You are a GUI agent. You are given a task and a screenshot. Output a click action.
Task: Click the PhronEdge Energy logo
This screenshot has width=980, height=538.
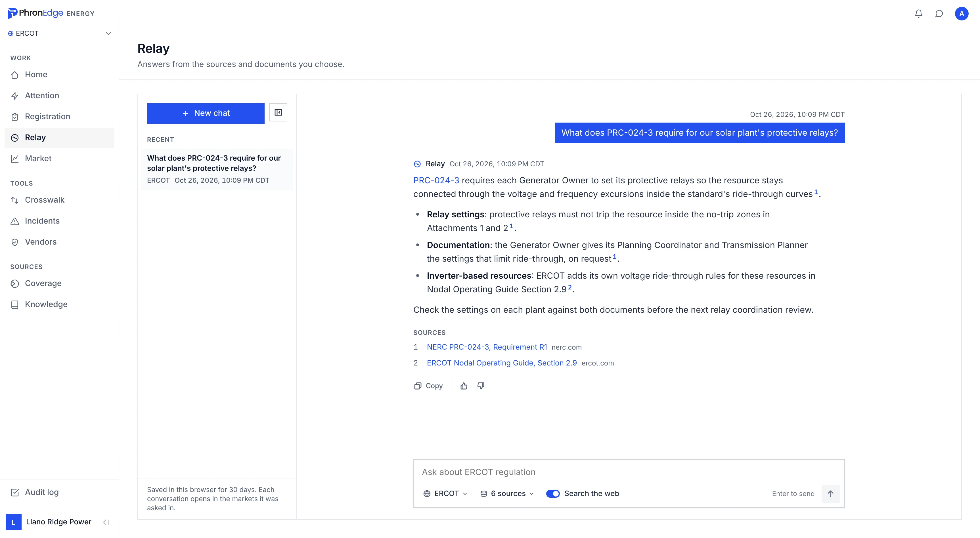tap(51, 13)
